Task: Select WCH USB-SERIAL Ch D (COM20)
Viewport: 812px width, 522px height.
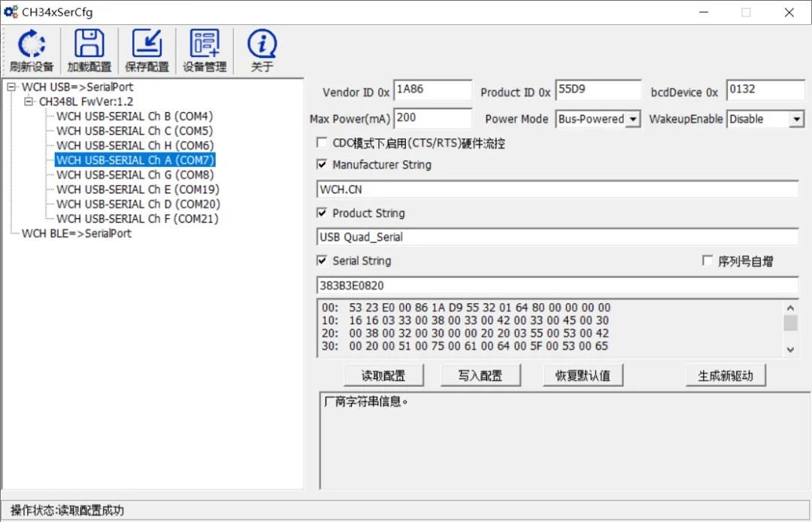Action: click(x=138, y=204)
